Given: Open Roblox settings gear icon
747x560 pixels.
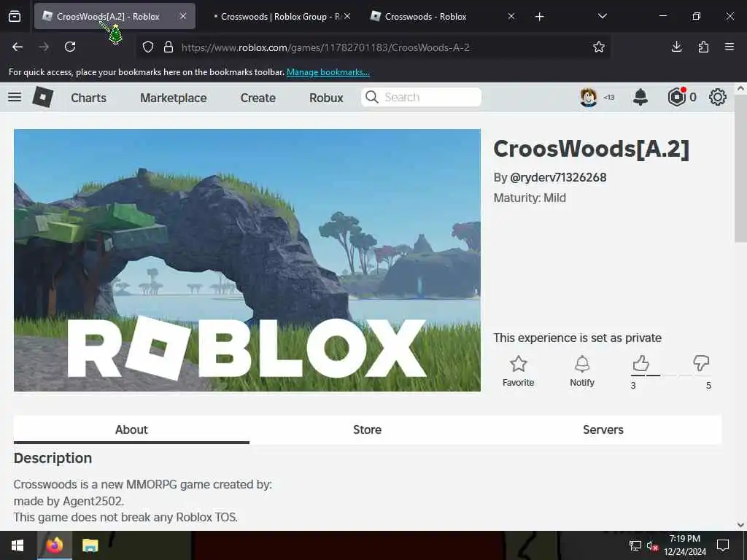Looking at the screenshot, I should point(718,97).
